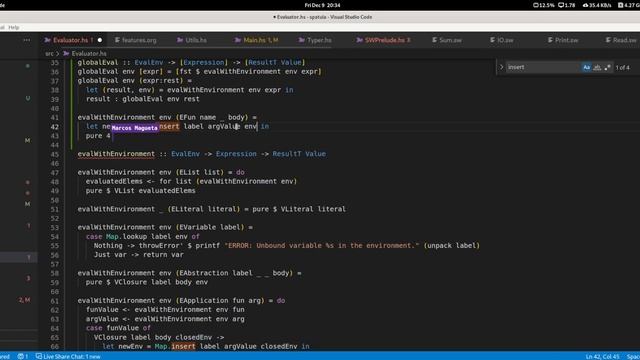Click the '2, M' badge in the sidebar
The height and width of the screenshot is (360, 640).
click(x=24, y=300)
